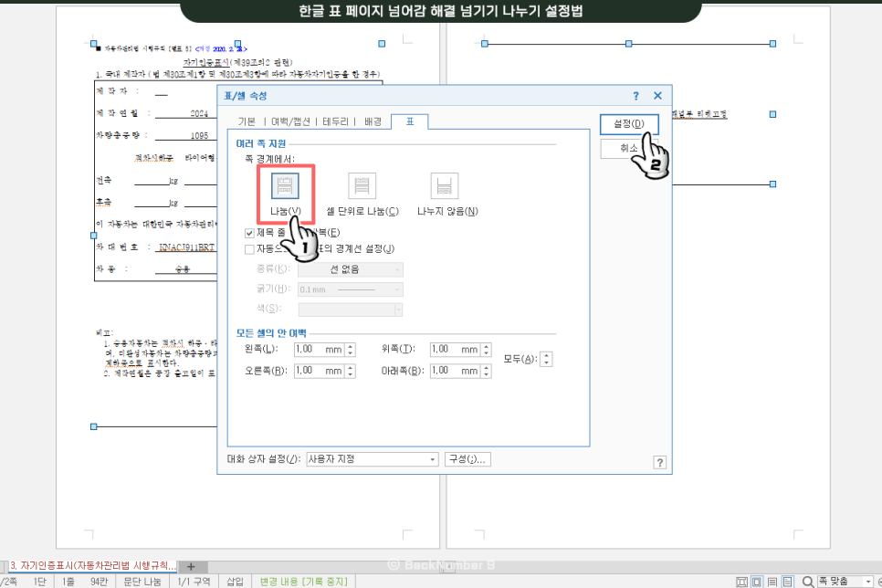Switch to the 배경 tab
The height and width of the screenshot is (588, 882).
(x=373, y=121)
